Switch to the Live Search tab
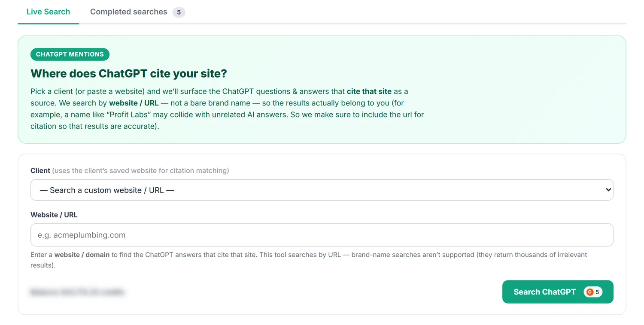Image resolution: width=644 pixels, height=325 pixels. point(48,12)
